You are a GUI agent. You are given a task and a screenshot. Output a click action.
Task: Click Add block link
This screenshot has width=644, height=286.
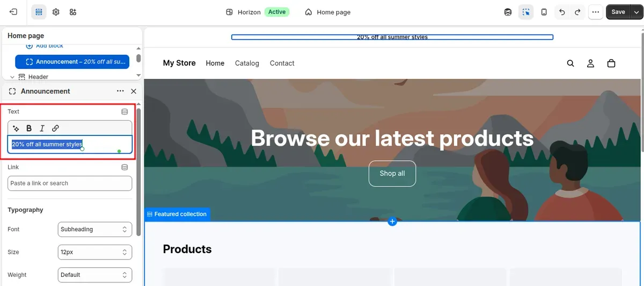[x=49, y=46]
